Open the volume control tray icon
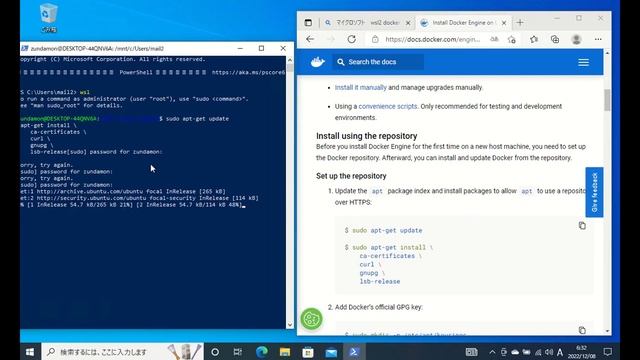 tap(549, 352)
